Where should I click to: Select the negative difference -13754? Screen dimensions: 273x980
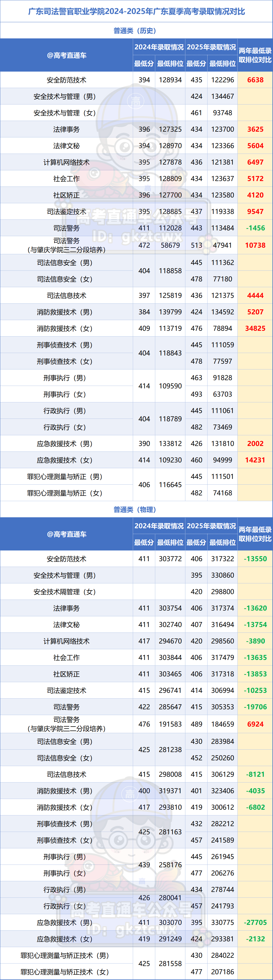255,625
